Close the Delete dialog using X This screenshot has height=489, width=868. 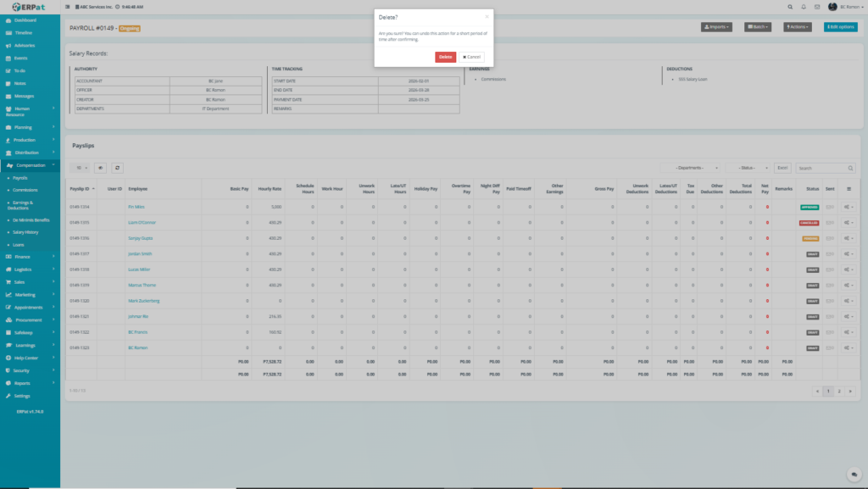pyautogui.click(x=487, y=15)
